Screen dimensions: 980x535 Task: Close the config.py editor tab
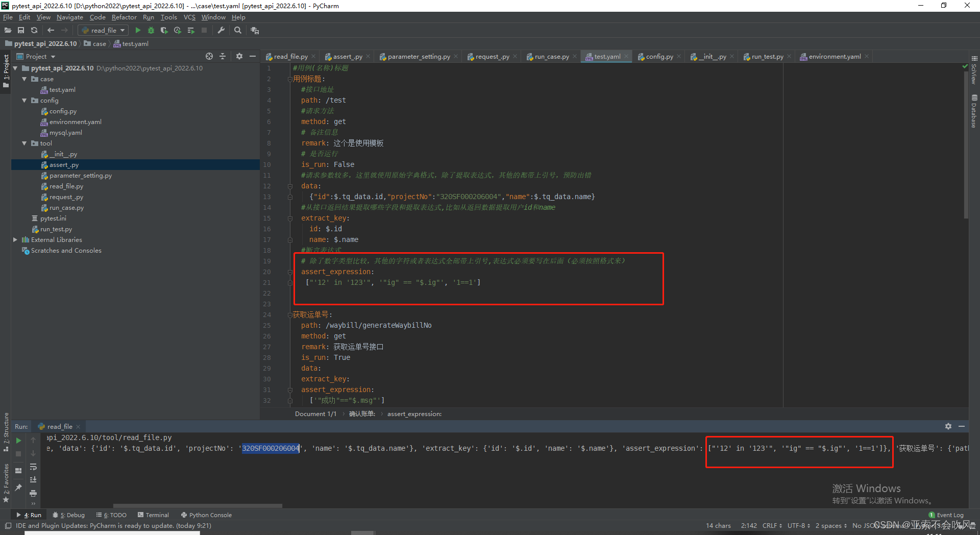click(679, 57)
